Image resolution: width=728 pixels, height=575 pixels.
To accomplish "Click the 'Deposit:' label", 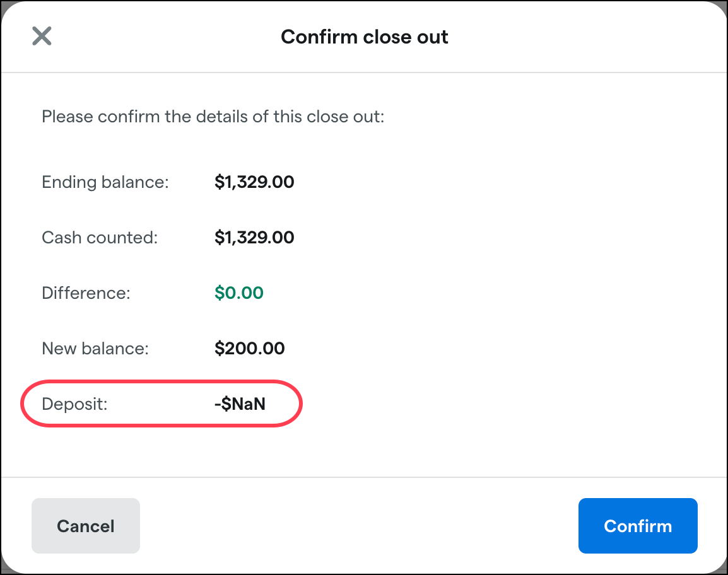I will pos(74,404).
